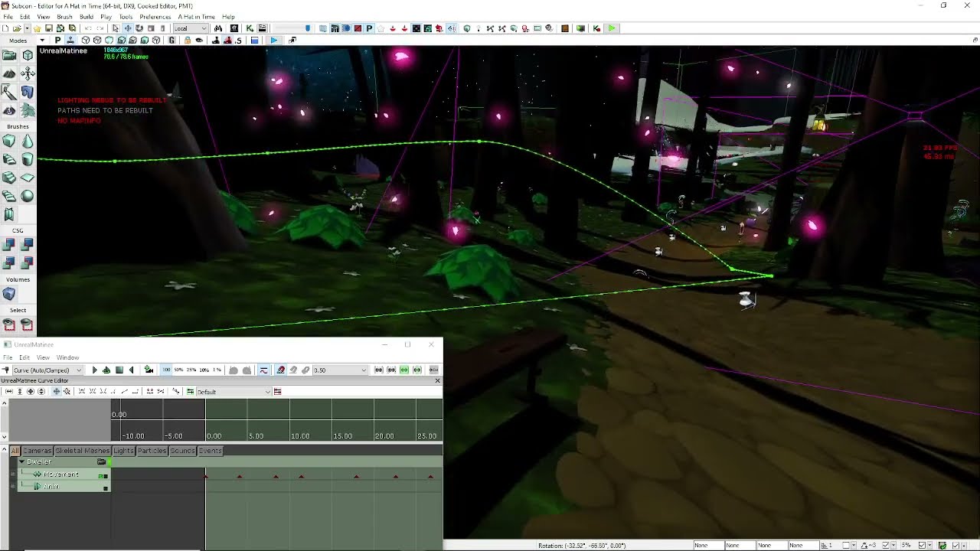
Task: Click the lock selection padlock icon
Action: pos(187,40)
